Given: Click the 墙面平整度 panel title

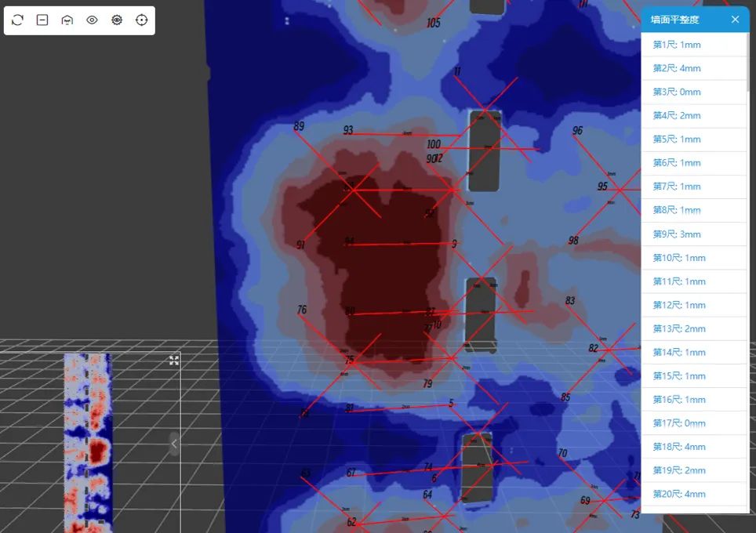Looking at the screenshot, I should [674, 20].
